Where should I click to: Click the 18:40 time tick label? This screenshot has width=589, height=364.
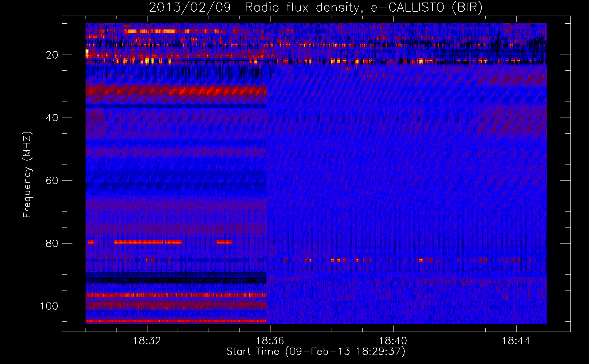pyautogui.click(x=393, y=341)
